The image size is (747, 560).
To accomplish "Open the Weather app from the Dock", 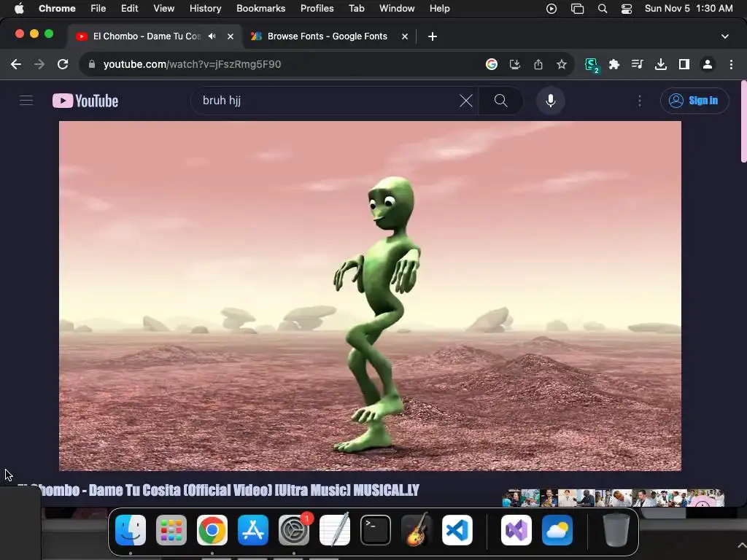I will 557,530.
